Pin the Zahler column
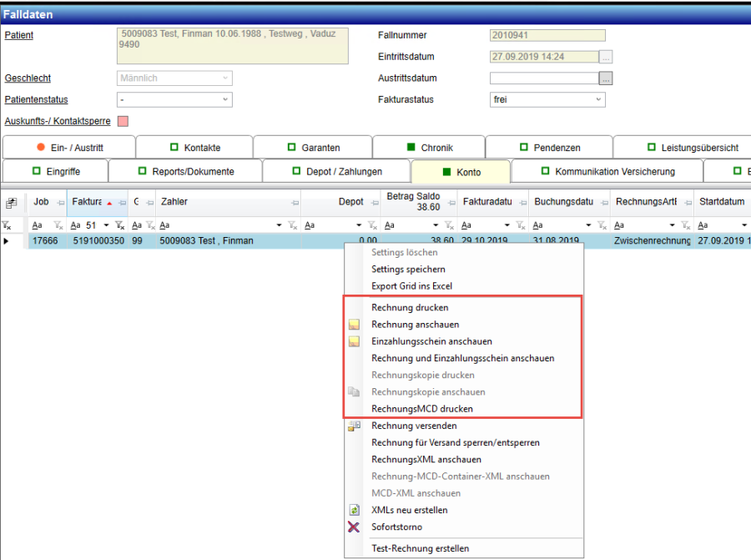This screenshot has height=560, width=751. click(x=295, y=203)
